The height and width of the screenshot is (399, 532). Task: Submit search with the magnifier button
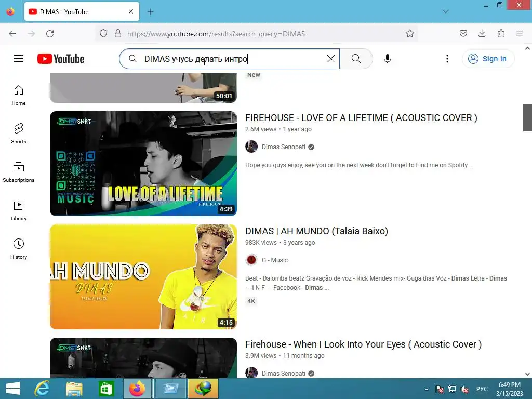pyautogui.click(x=356, y=59)
